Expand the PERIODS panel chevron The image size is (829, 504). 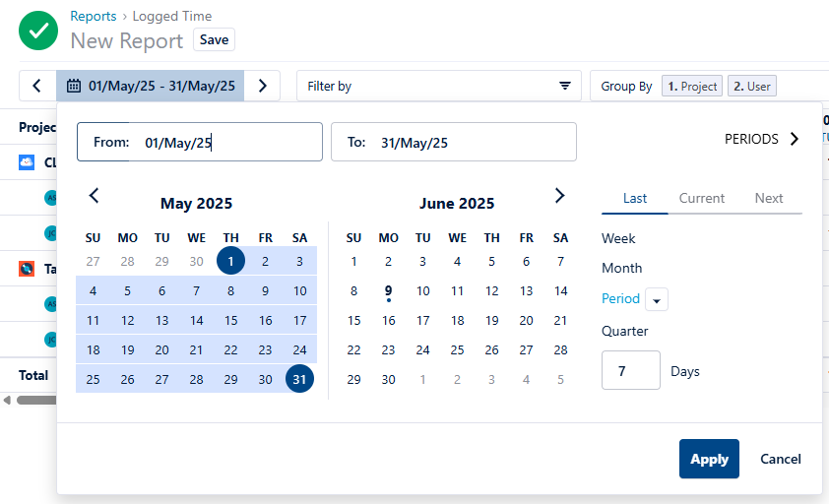pyautogui.click(x=795, y=139)
